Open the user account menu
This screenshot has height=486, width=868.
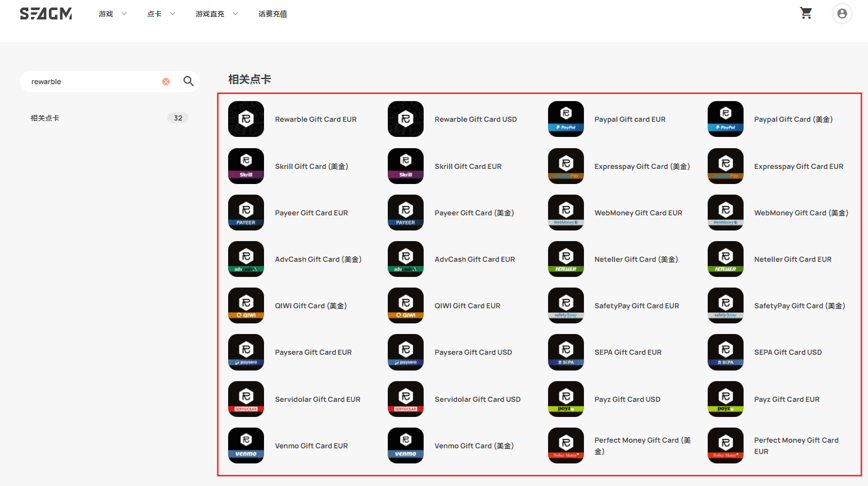click(842, 13)
